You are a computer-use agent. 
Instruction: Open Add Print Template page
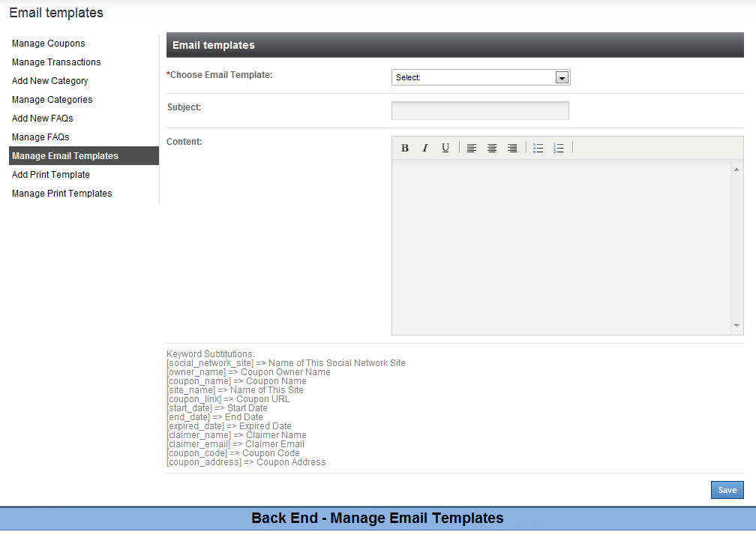pos(51,175)
